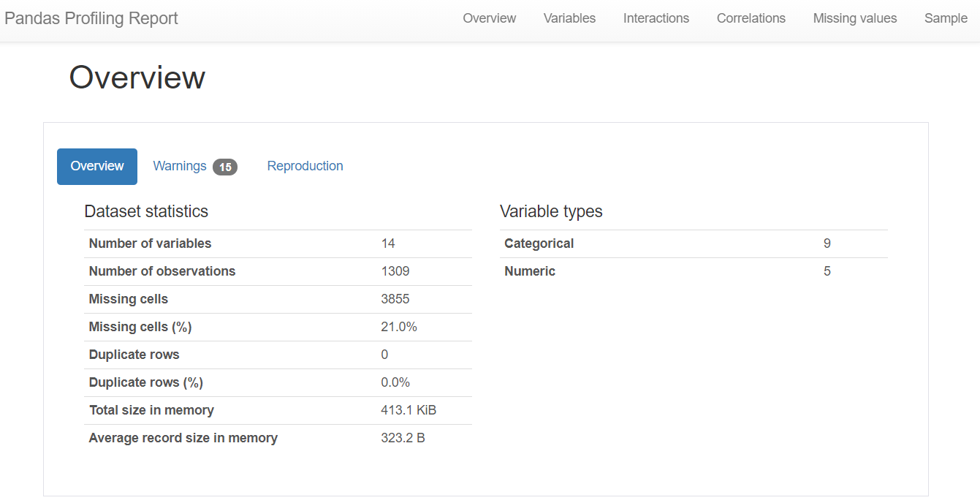The width and height of the screenshot is (980, 503).
Task: Open Missing values in the navigation bar
Action: [x=854, y=18]
